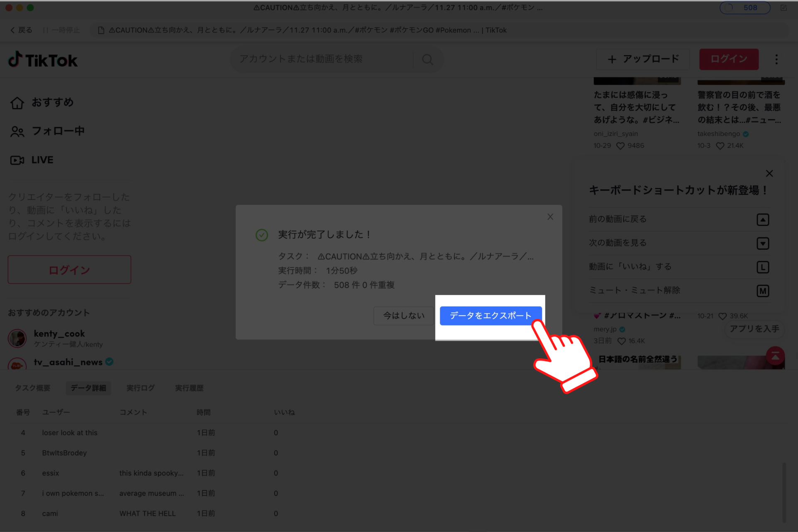The width and height of the screenshot is (798, 532).
Task: Open video たまには感傷に浸って caption
Action: tap(636, 107)
